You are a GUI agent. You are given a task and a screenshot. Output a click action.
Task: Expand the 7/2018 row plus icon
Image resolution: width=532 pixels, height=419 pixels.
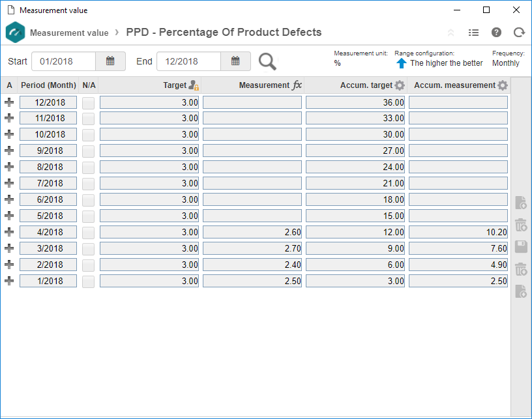(x=9, y=183)
